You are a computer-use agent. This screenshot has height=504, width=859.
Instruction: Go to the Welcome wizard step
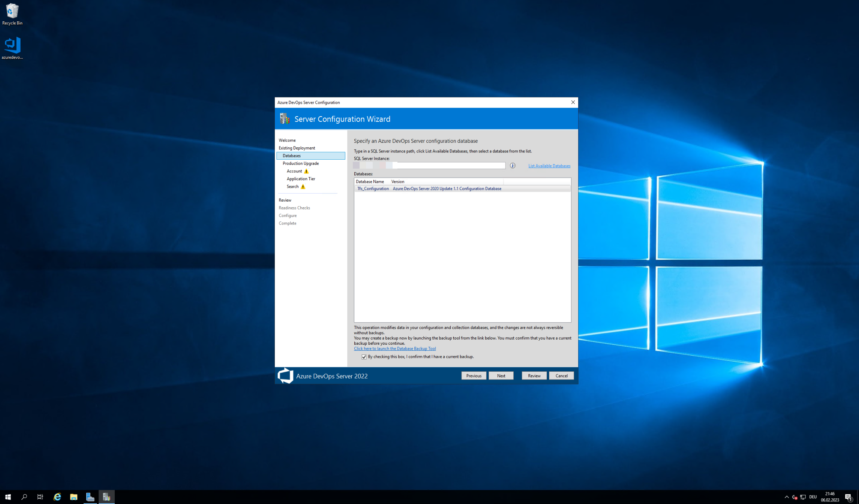(x=287, y=140)
